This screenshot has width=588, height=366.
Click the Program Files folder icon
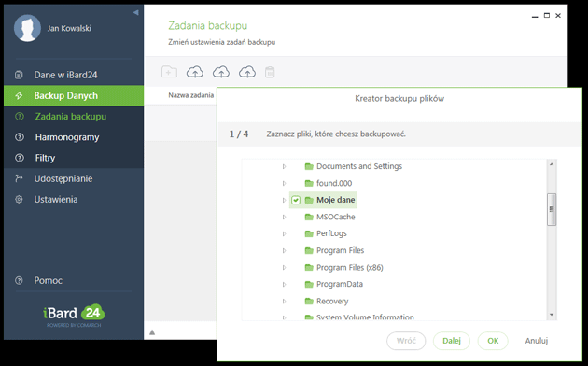coord(309,250)
